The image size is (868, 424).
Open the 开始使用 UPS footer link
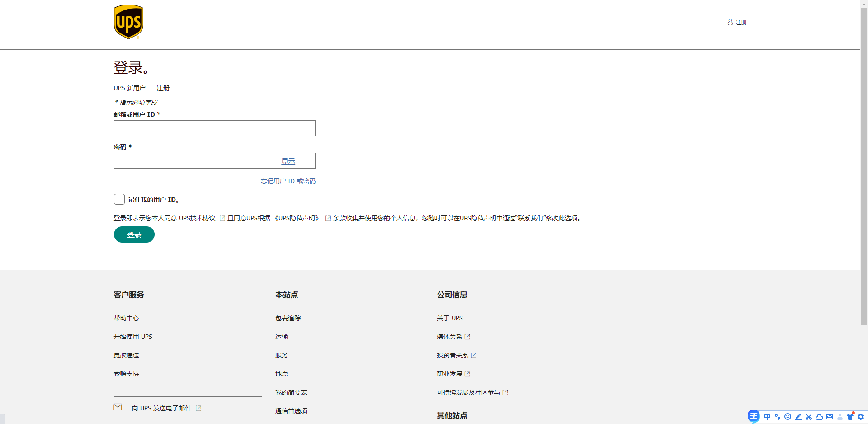(133, 337)
